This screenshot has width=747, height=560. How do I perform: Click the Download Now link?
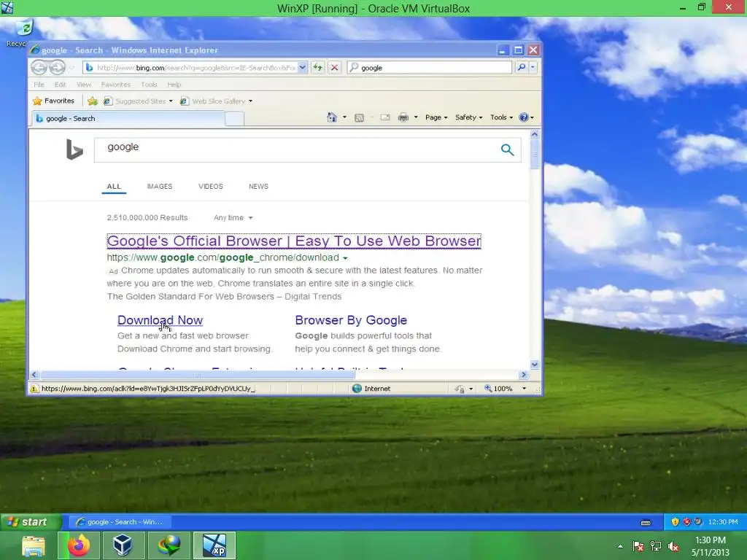click(x=160, y=320)
